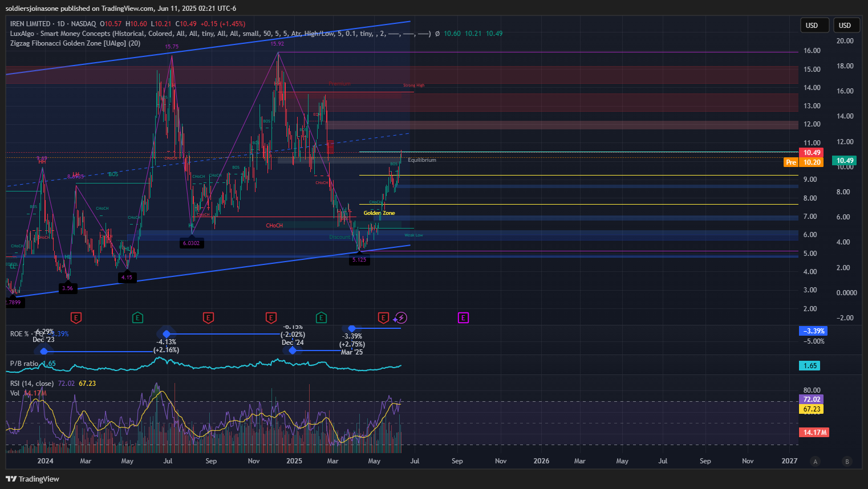Open the green earnings marker from February 2025

(321, 317)
